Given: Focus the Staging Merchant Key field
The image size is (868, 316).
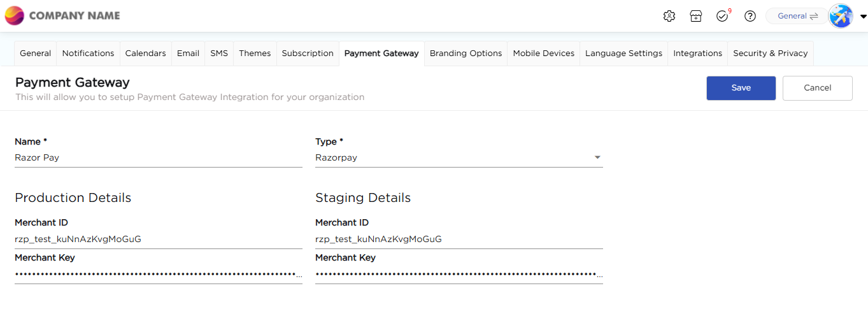Looking at the screenshot, I should tap(459, 275).
